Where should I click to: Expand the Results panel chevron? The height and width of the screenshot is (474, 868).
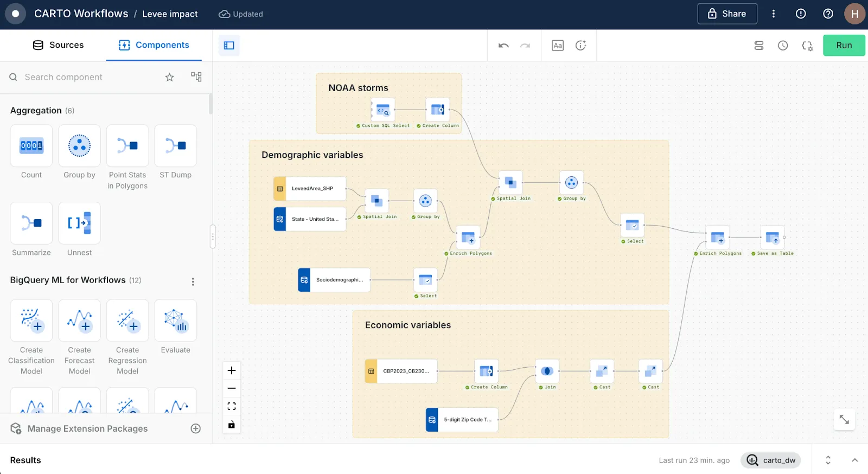click(854, 460)
